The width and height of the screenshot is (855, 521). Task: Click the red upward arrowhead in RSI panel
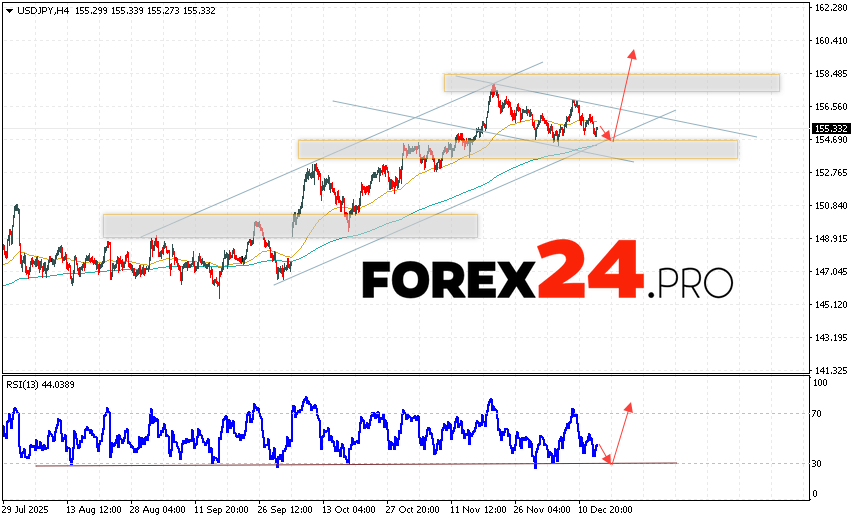(629, 405)
